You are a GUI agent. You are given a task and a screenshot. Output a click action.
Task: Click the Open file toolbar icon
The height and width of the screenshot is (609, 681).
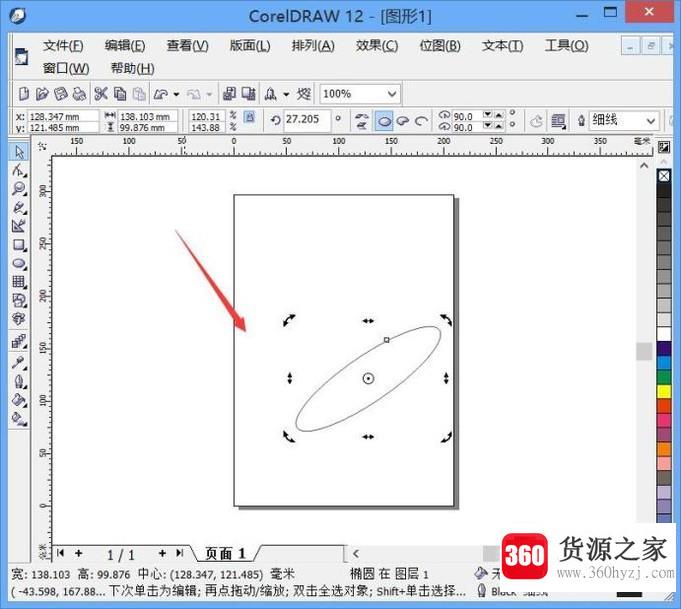[42, 94]
